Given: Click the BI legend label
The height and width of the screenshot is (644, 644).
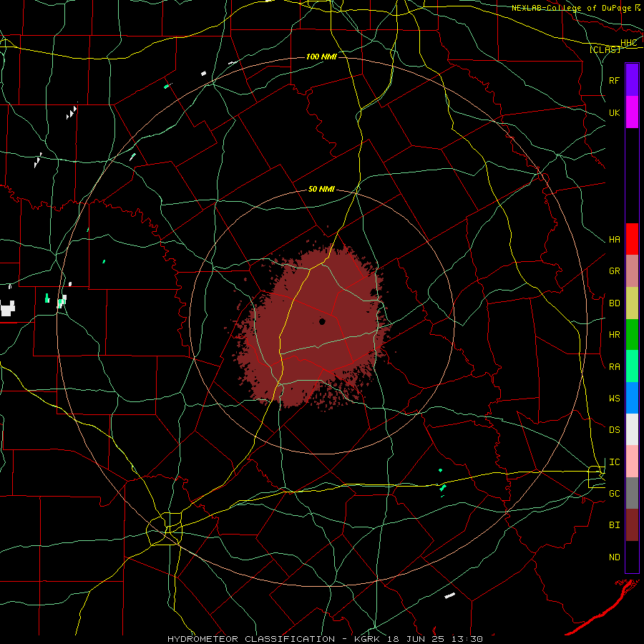Looking at the screenshot, I should 614,525.
